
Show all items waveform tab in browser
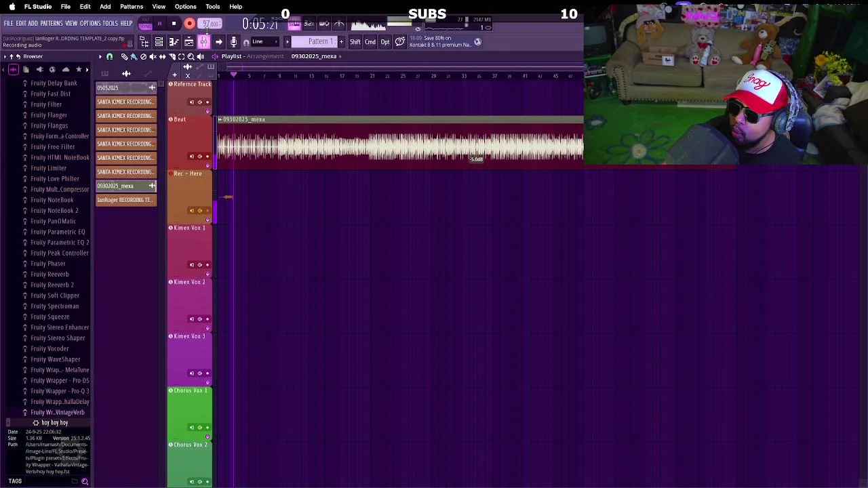pyautogui.click(x=13, y=69)
